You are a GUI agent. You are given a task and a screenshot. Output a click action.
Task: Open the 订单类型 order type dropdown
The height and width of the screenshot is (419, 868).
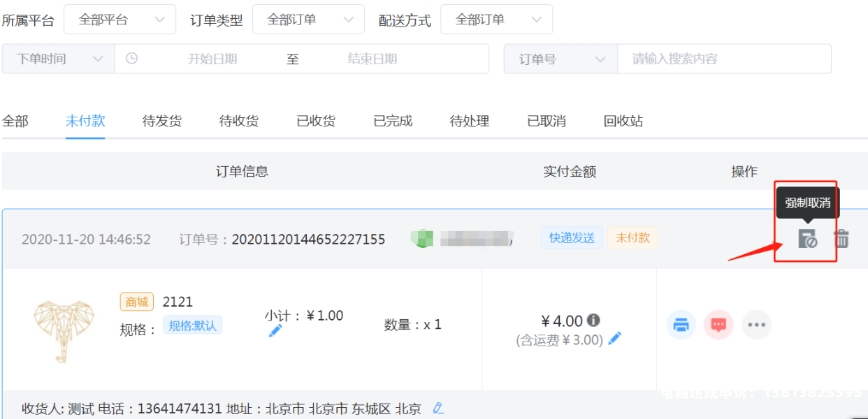pos(308,20)
